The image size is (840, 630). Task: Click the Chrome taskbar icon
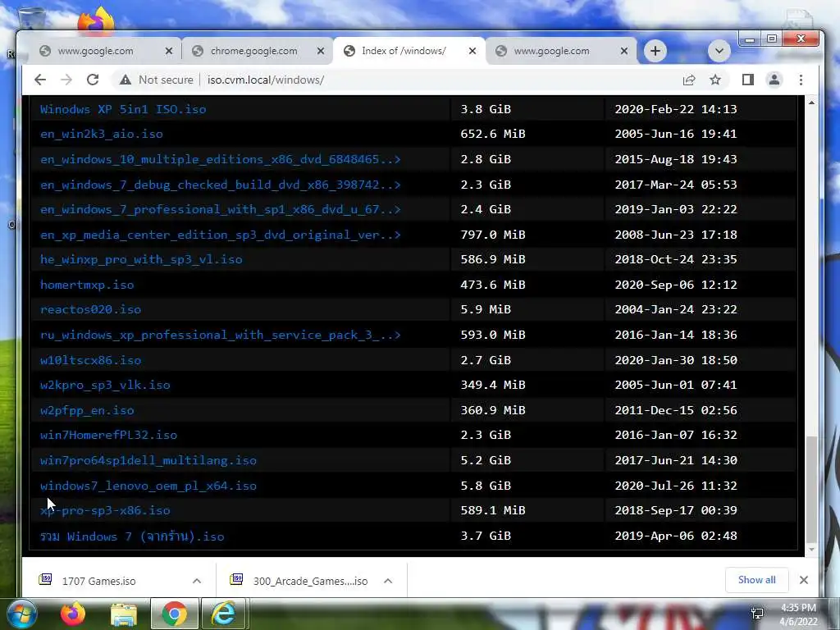point(174,614)
